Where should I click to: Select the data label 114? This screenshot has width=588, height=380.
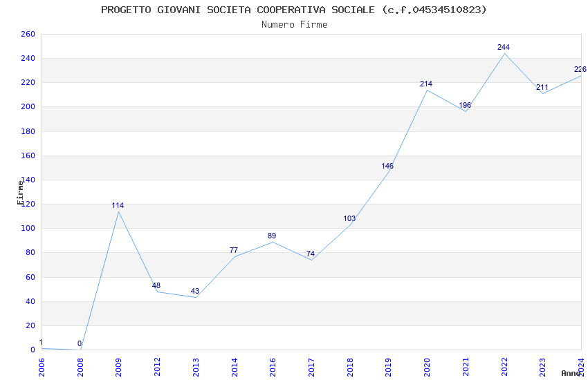(x=118, y=205)
